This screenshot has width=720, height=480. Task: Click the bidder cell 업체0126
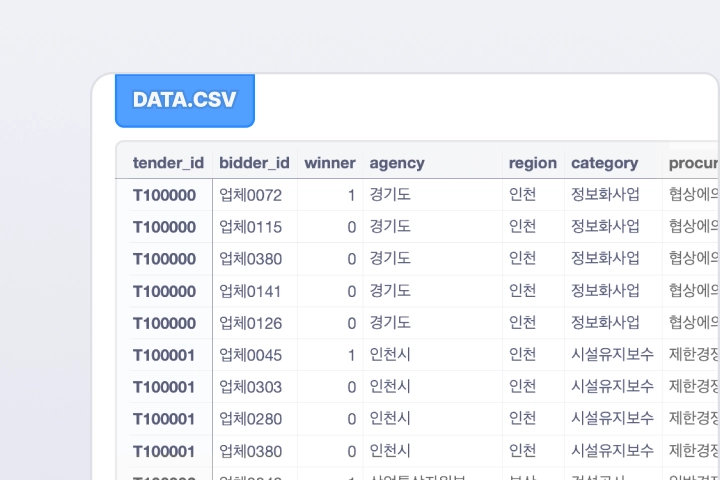pyautogui.click(x=251, y=323)
